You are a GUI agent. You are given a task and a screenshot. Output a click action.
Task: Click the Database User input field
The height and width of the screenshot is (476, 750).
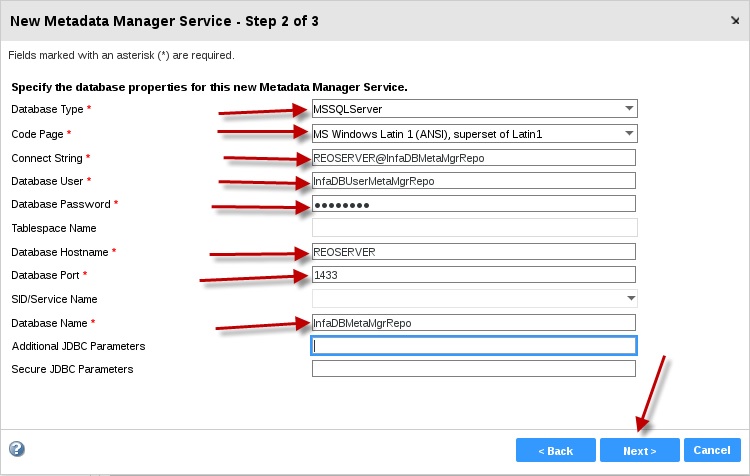click(x=474, y=181)
